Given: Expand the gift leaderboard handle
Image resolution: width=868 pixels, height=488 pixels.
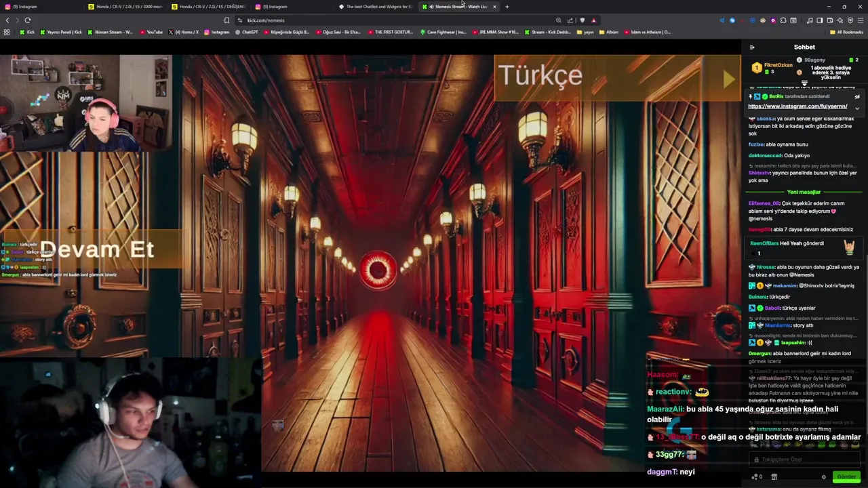Looking at the screenshot, I should pos(804,83).
